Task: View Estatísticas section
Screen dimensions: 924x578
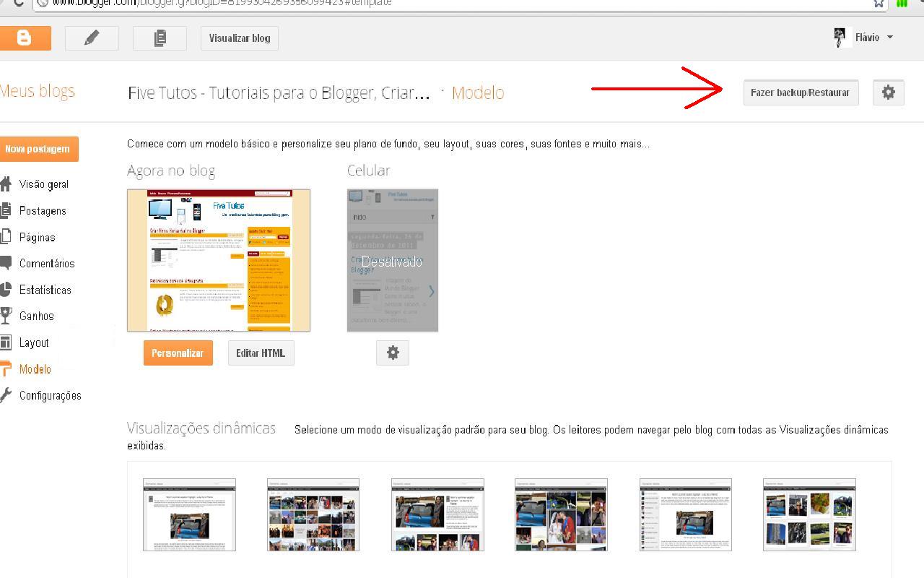Action: (45, 290)
